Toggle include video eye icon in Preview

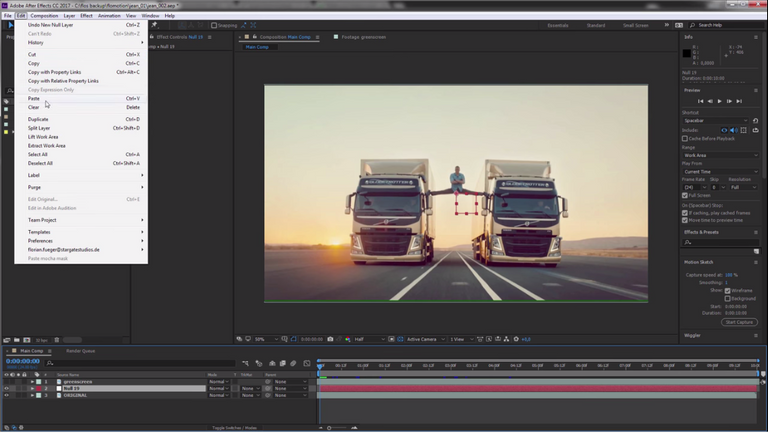click(x=724, y=130)
